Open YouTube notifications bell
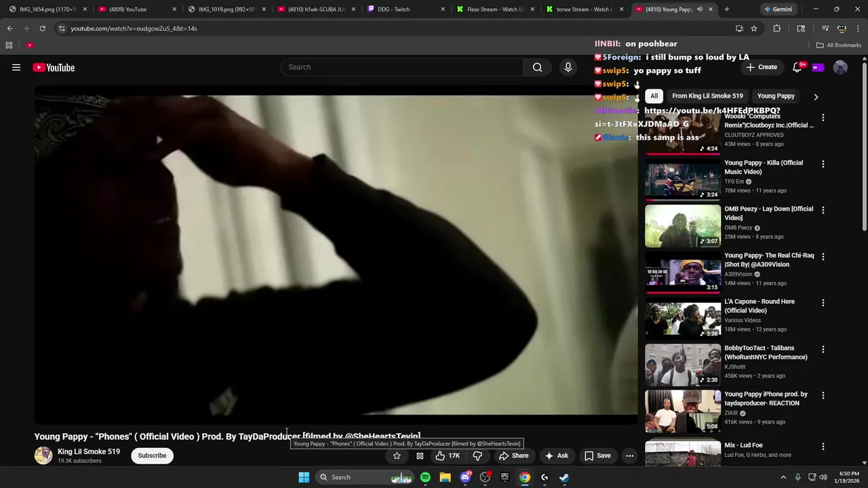This screenshot has width=868, height=488. [x=797, y=67]
